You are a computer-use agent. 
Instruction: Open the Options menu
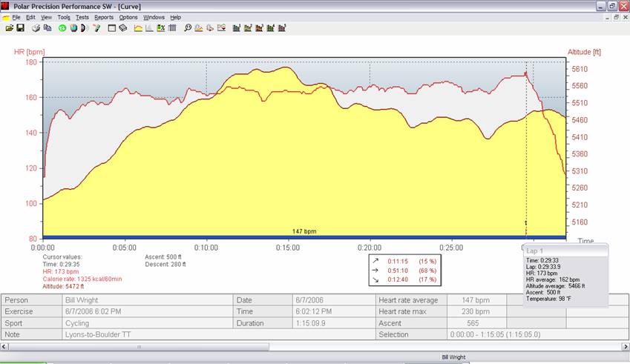pos(128,18)
